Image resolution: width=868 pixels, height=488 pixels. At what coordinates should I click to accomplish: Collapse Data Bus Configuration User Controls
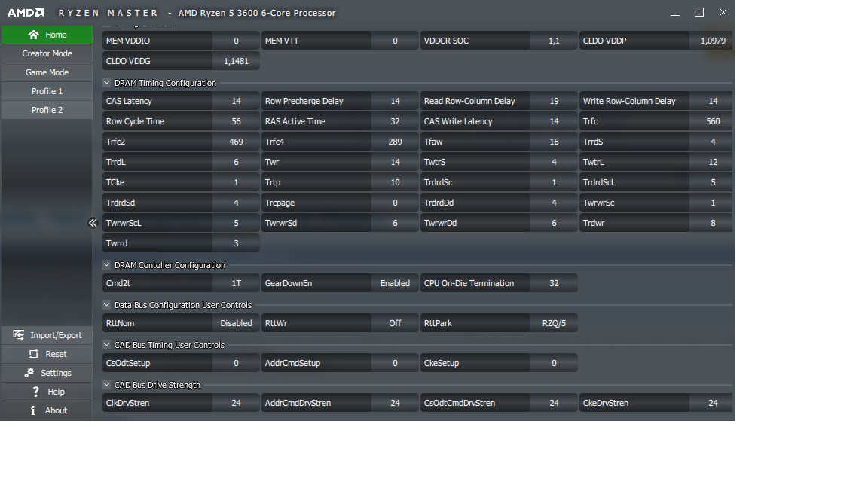coord(107,305)
